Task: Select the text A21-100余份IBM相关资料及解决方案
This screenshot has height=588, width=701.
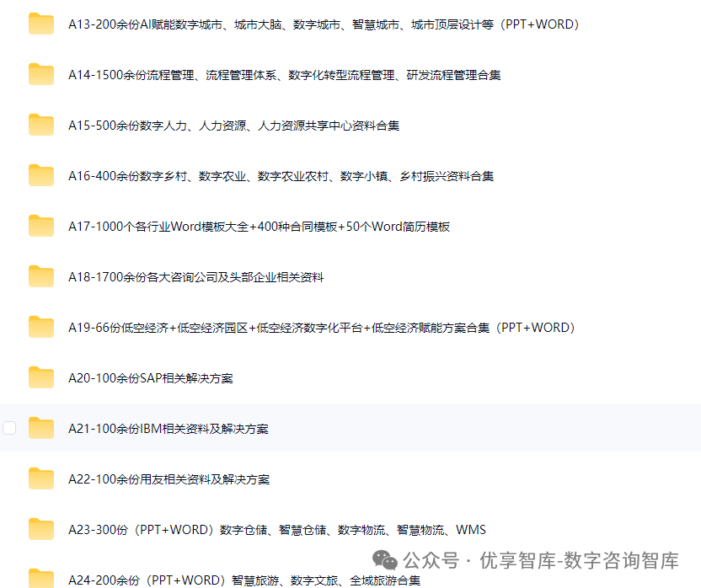Action: point(169,429)
